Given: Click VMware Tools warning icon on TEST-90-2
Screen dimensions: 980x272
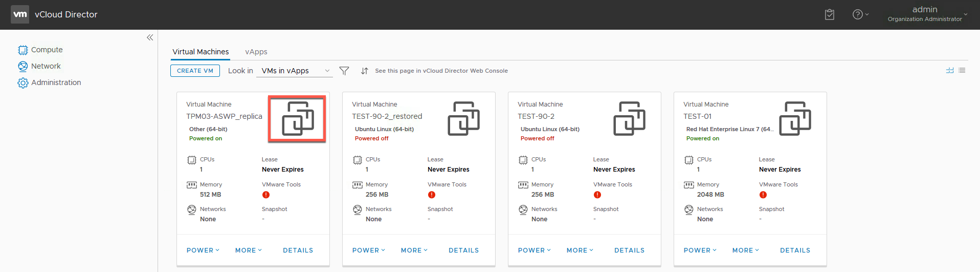Looking at the screenshot, I should coord(597,195).
